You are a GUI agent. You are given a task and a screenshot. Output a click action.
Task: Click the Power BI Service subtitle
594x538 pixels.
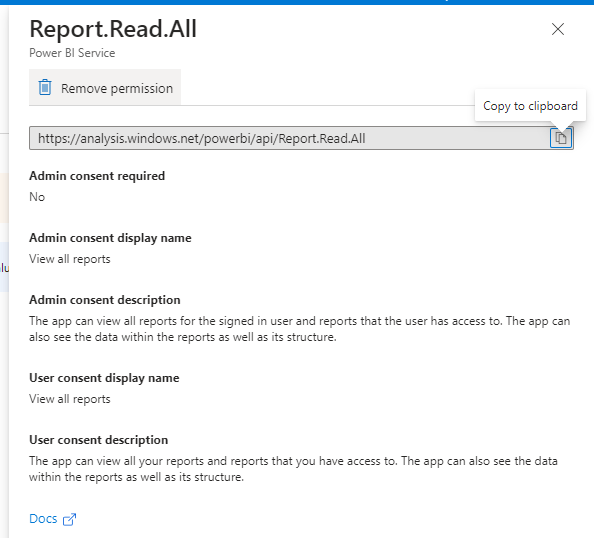coord(72,53)
